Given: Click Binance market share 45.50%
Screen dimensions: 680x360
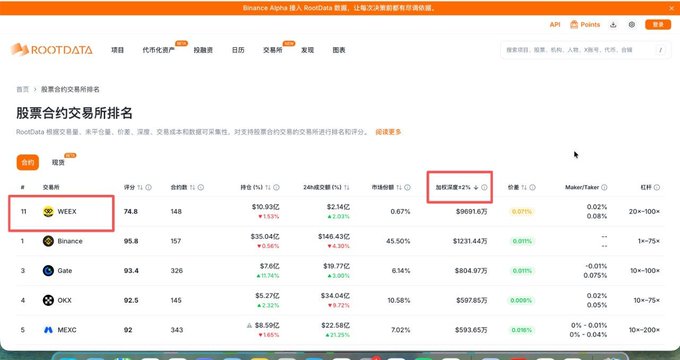Looking at the screenshot, I should pyautogui.click(x=398, y=241).
